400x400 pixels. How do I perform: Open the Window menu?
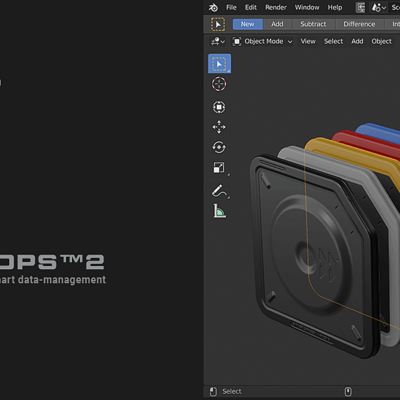(307, 7)
